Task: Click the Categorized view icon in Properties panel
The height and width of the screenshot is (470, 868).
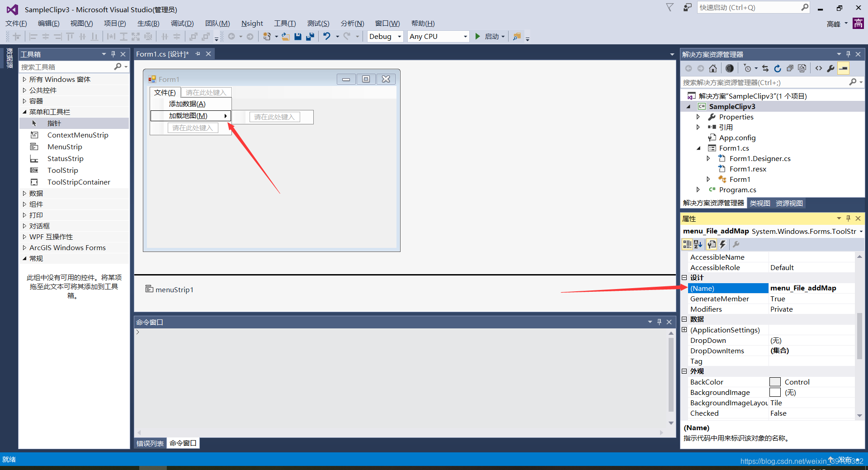Action: [x=687, y=244]
